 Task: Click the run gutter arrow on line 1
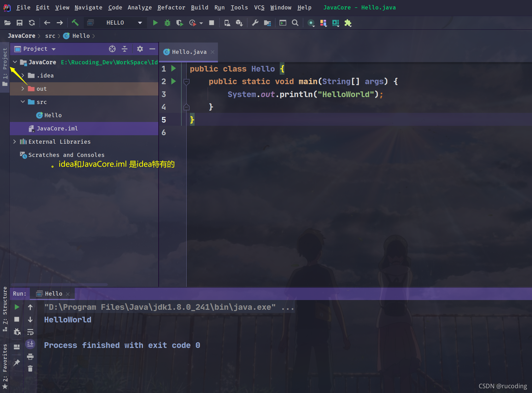tap(173, 68)
